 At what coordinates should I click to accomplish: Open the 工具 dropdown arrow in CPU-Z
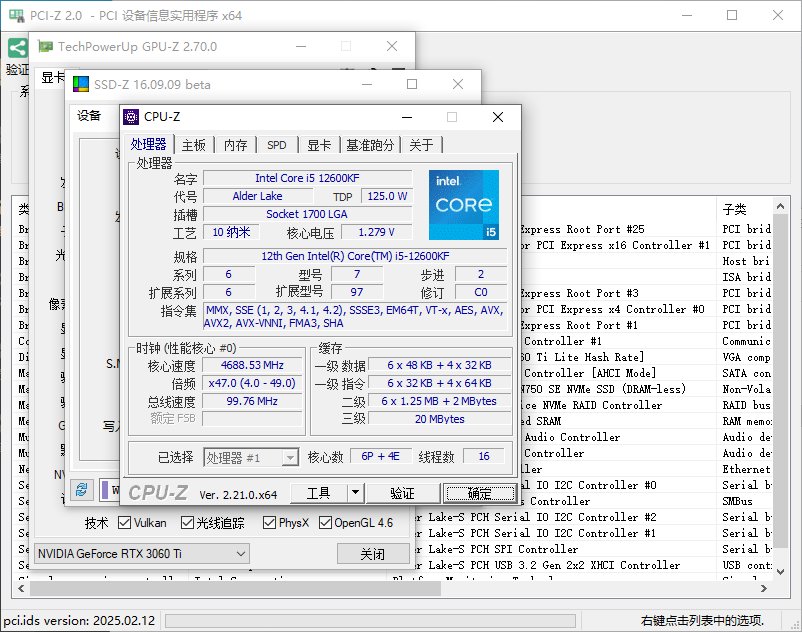click(x=355, y=493)
